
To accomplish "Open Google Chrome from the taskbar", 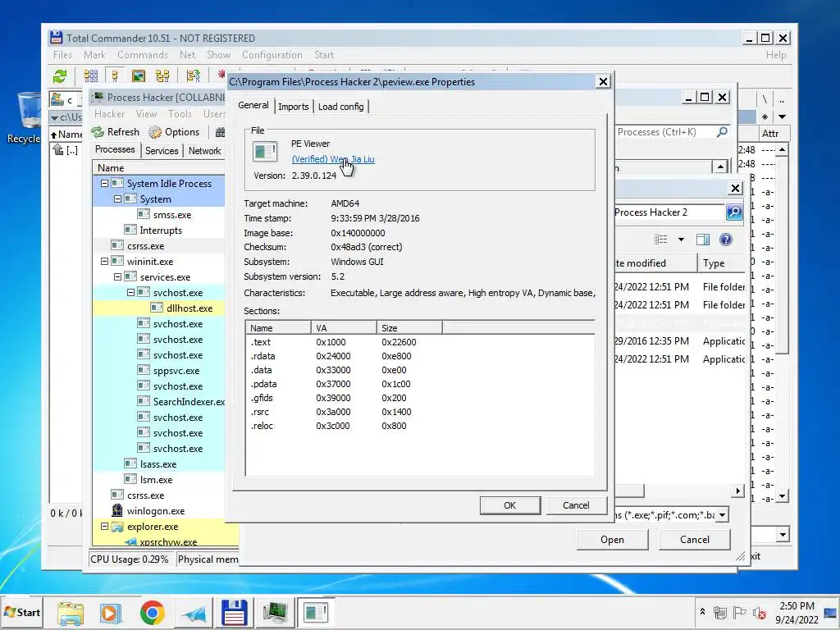I will point(152,613).
